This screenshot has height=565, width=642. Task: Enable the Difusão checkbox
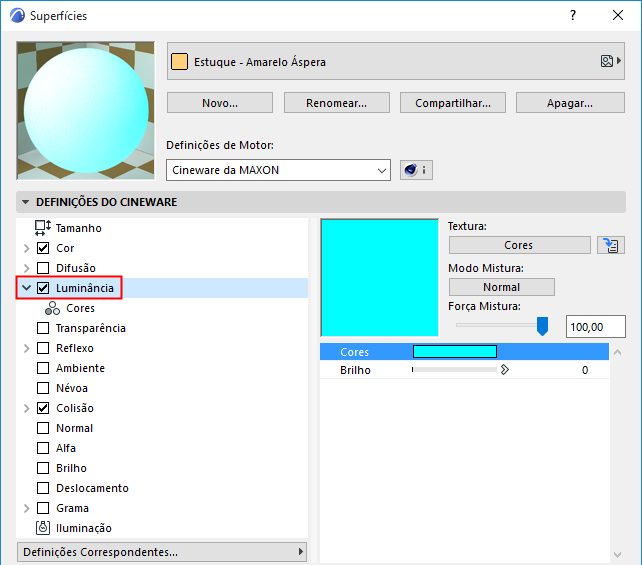click(43, 268)
